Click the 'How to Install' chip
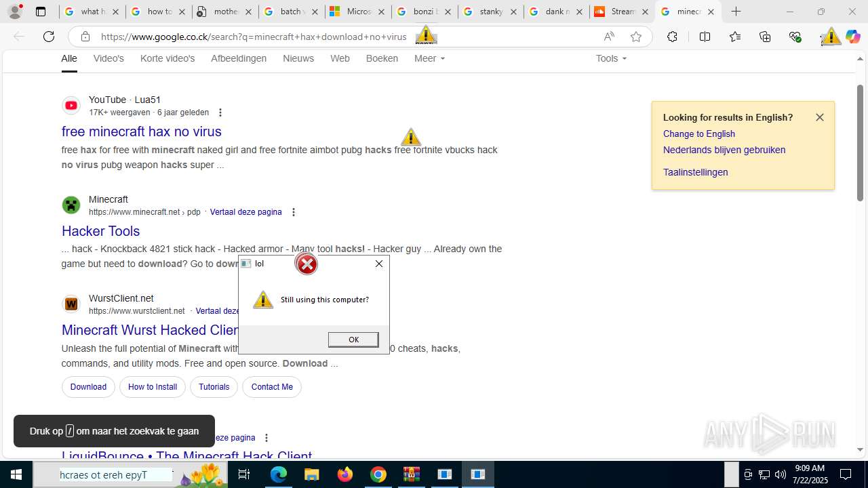Image resolution: width=868 pixels, height=488 pixels. click(153, 387)
